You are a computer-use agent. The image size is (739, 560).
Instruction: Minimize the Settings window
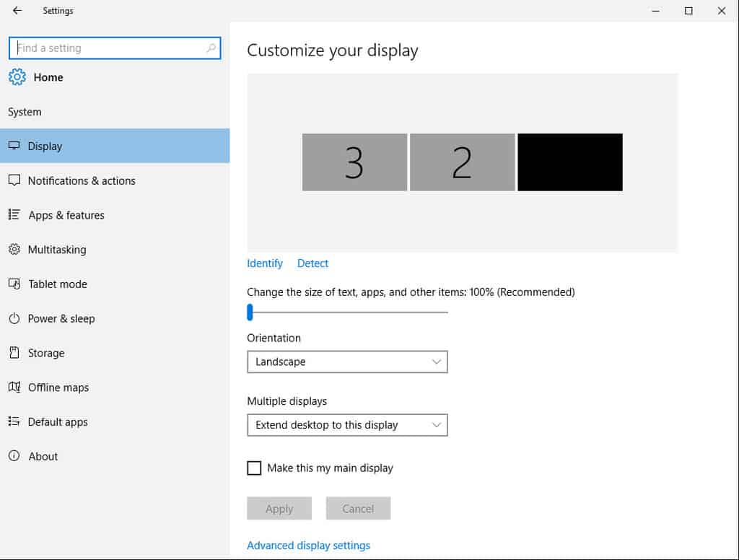(655, 10)
